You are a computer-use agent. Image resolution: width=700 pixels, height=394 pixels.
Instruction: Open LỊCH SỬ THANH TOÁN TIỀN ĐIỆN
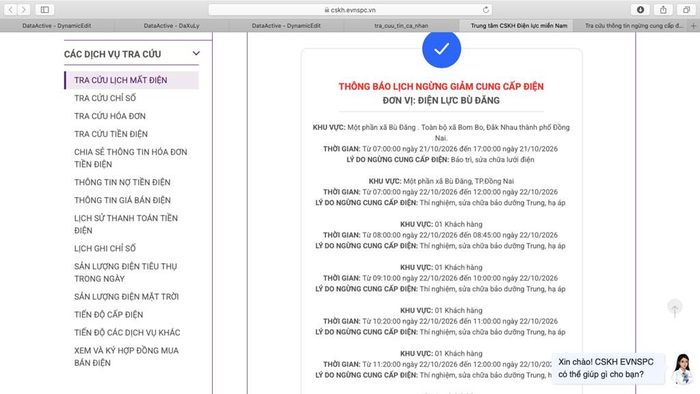point(126,224)
